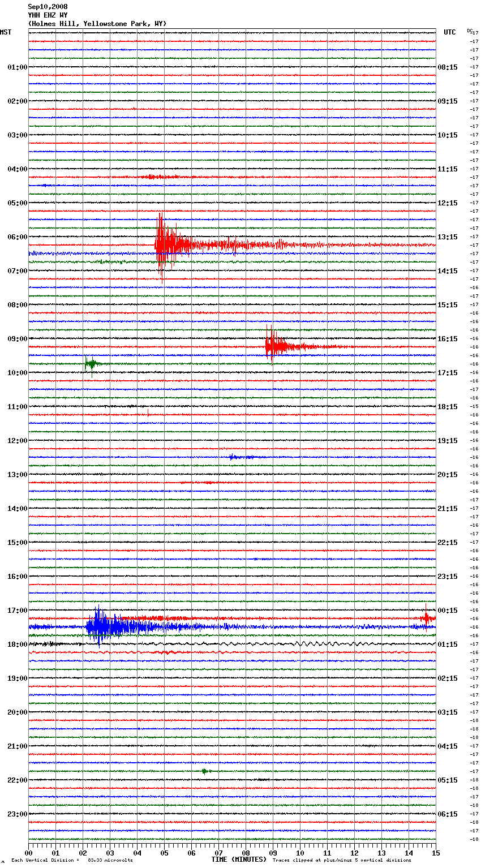Select the 12:00 MST hour label
Screen dimensions: 481x868
click(17, 441)
